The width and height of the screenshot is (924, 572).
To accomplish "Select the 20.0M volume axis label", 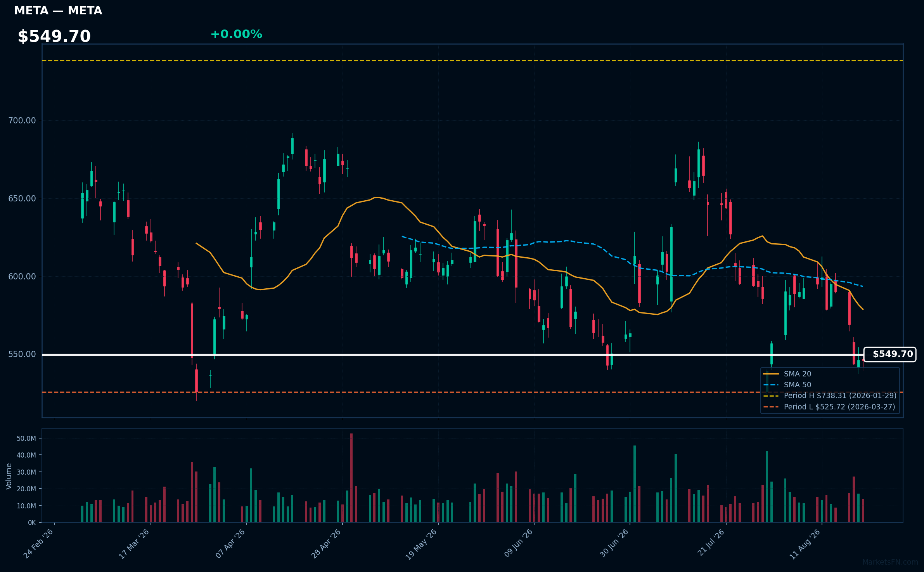I will 26,489.
